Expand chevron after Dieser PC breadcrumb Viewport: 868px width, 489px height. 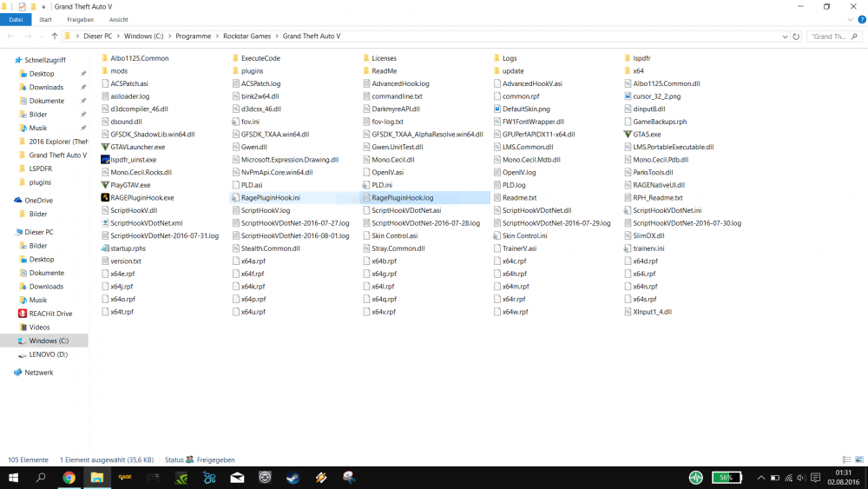[118, 36]
